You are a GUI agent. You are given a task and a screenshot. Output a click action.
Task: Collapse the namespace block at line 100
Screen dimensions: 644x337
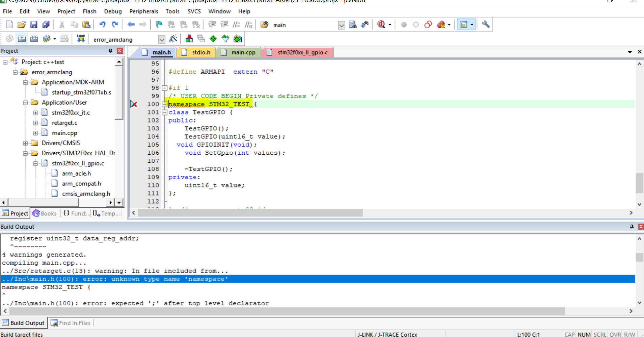coord(164,104)
